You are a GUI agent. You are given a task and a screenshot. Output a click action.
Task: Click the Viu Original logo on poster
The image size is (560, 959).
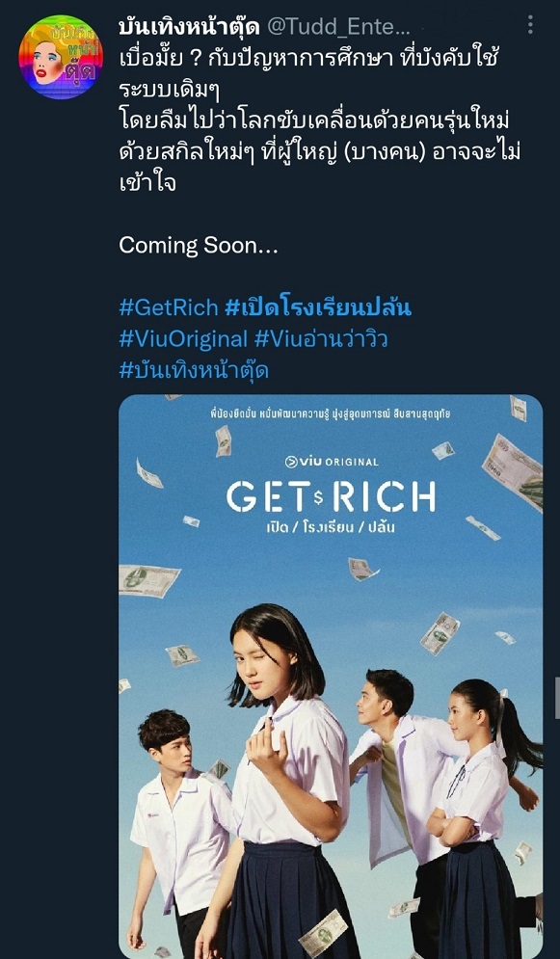[x=331, y=462]
